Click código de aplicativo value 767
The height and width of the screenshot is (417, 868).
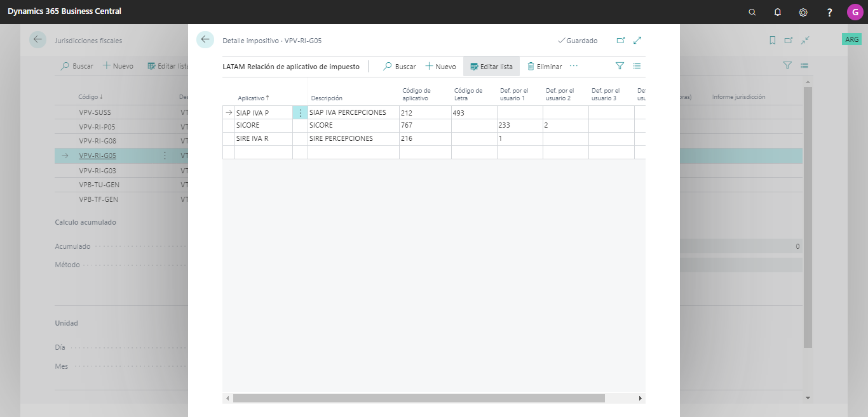click(425, 125)
